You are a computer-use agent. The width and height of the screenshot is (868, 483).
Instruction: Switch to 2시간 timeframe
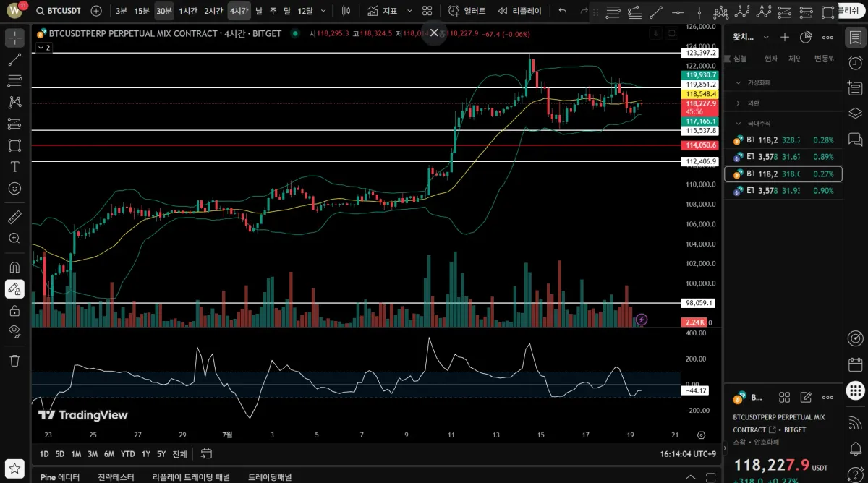(213, 11)
